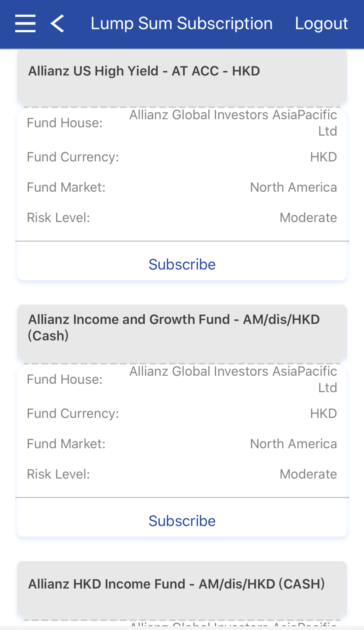Click HKD currency value in US High Yield card
Screen dimensions: 364x630
324,157
